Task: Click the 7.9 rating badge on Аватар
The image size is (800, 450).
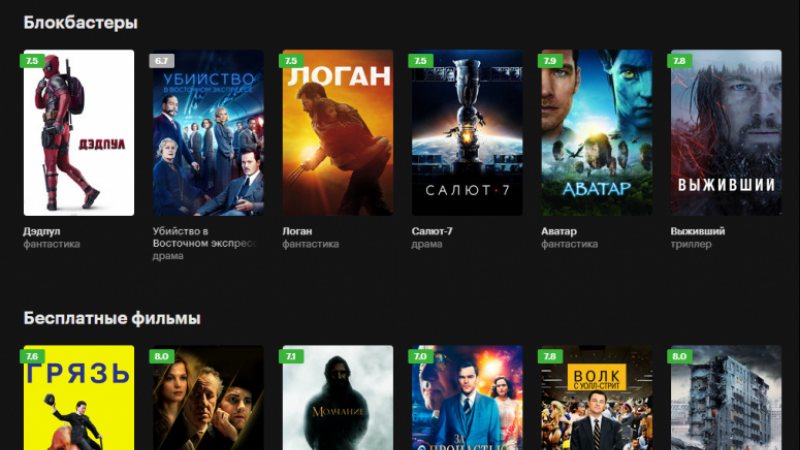Action: (x=550, y=61)
